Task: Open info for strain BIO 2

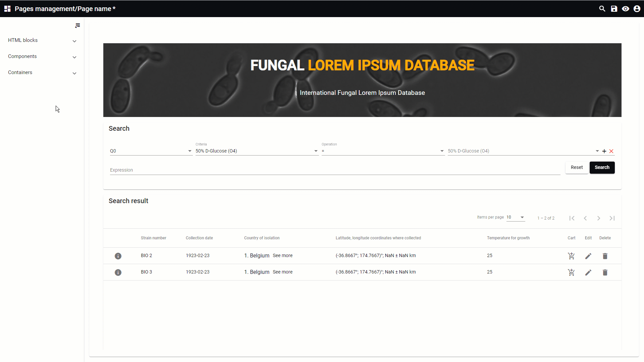Action: coord(118,256)
